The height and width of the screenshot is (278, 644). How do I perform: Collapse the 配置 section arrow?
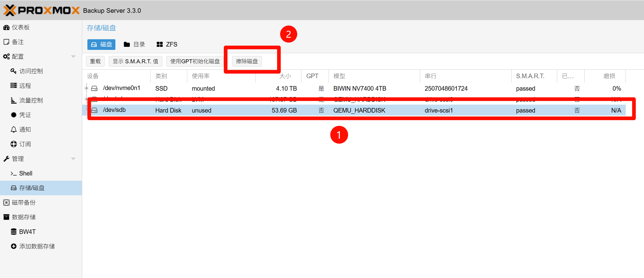(73, 57)
